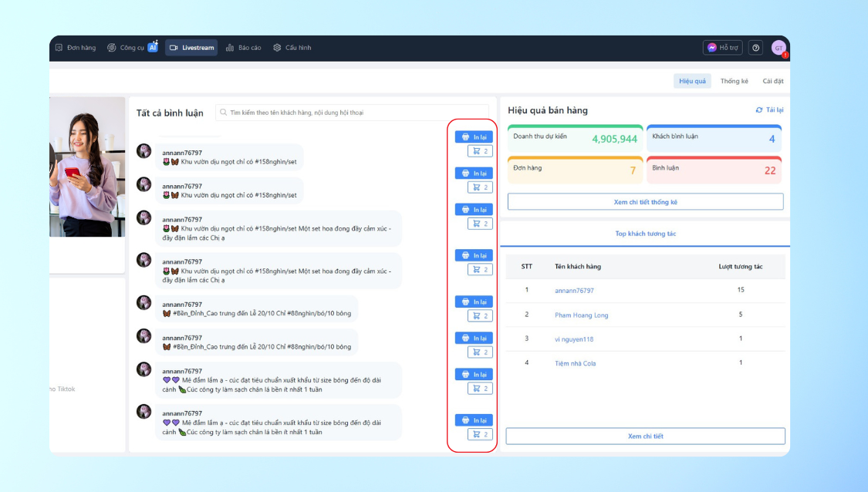868x492 pixels.
Task: Click the last comment's cart button
Action: click(x=480, y=434)
